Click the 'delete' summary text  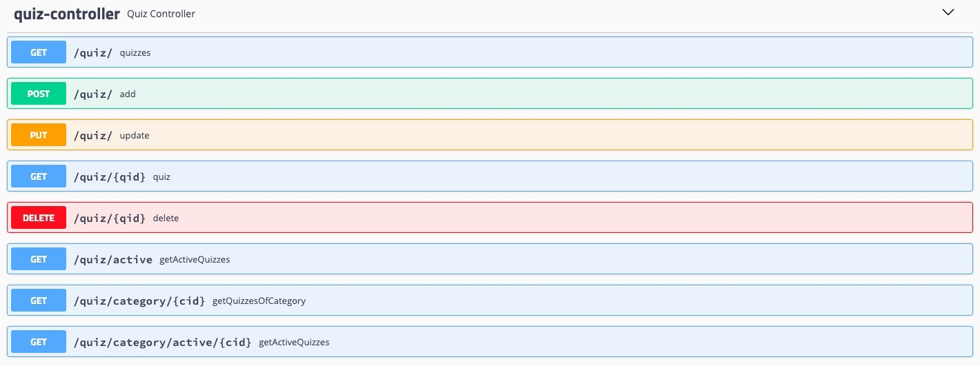click(166, 218)
